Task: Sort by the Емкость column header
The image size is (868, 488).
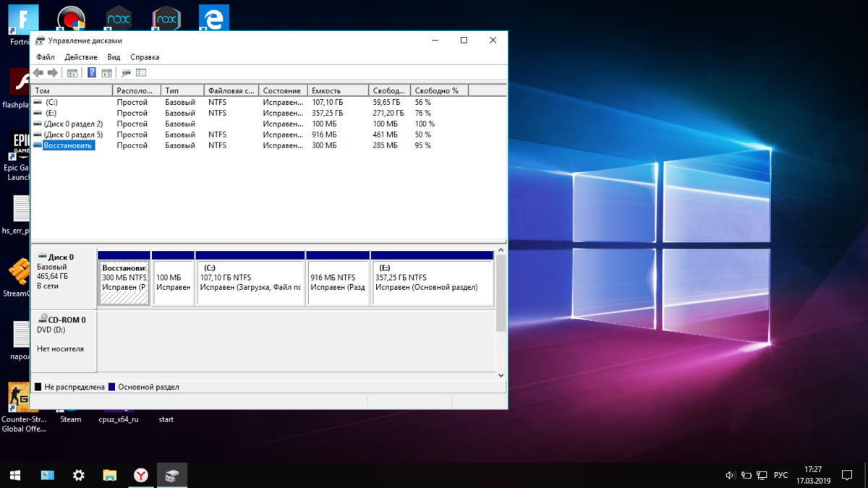Action: pyautogui.click(x=337, y=91)
